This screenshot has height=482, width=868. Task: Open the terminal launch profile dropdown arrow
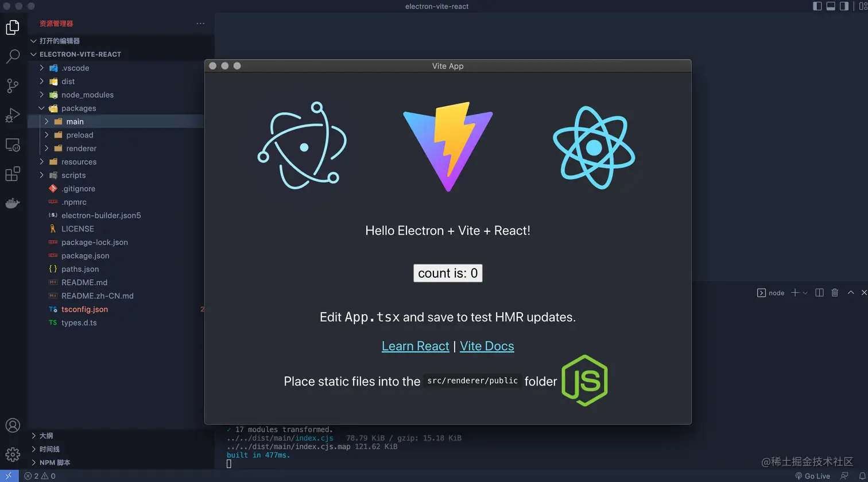tap(805, 293)
